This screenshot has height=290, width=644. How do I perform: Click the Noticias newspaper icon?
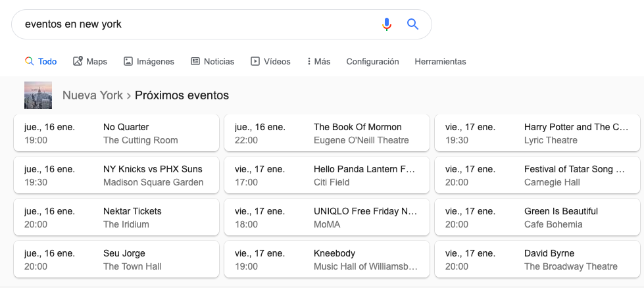pos(195,61)
